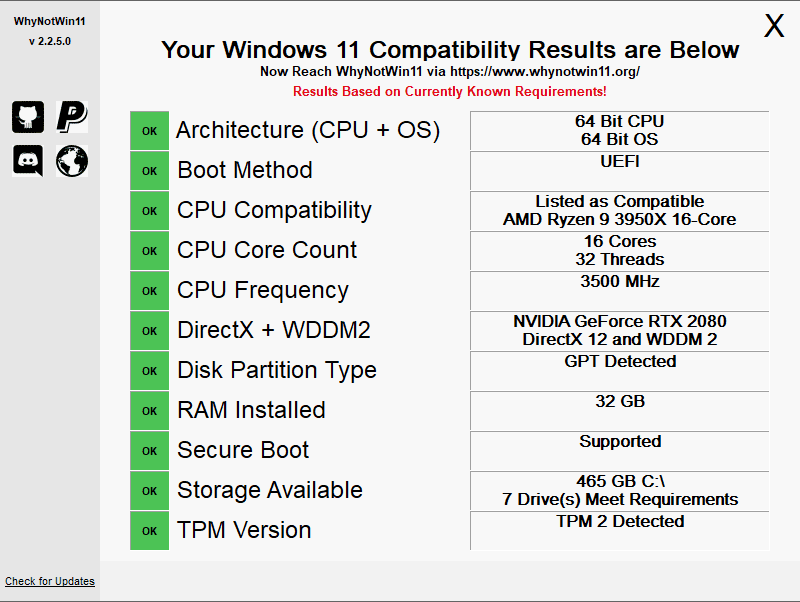Click Check for Updates link

(50, 581)
